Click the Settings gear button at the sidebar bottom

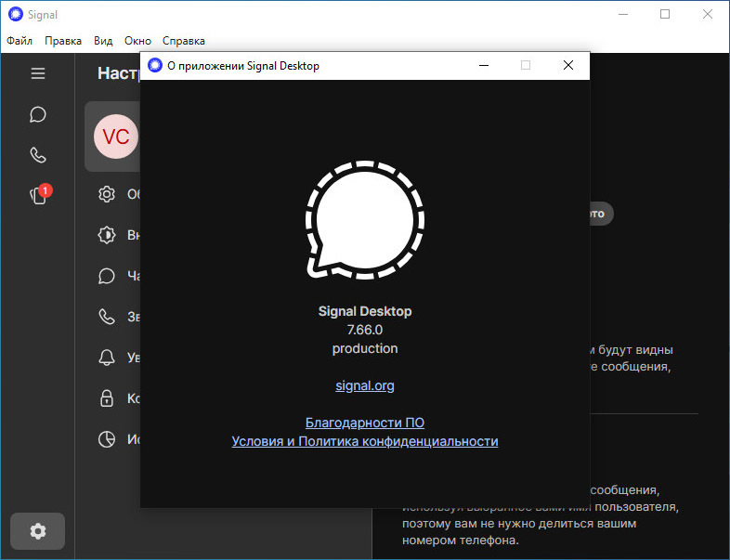pyautogui.click(x=38, y=531)
